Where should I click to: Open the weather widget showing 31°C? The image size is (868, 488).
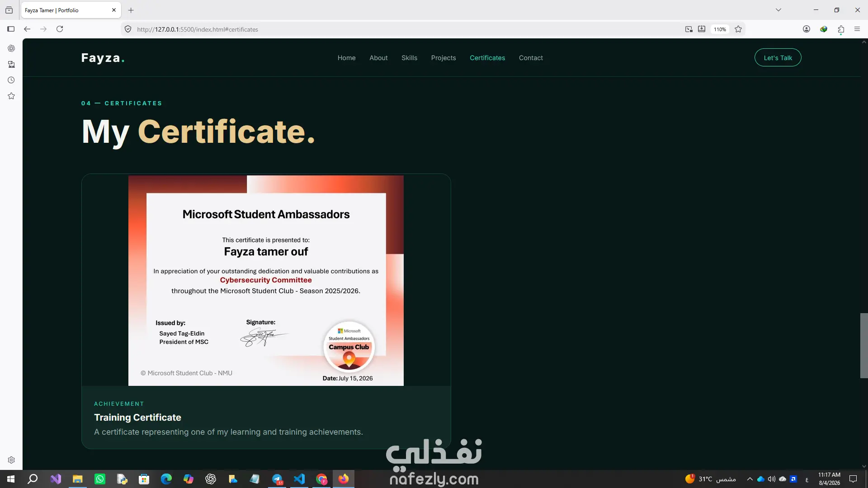(710, 479)
